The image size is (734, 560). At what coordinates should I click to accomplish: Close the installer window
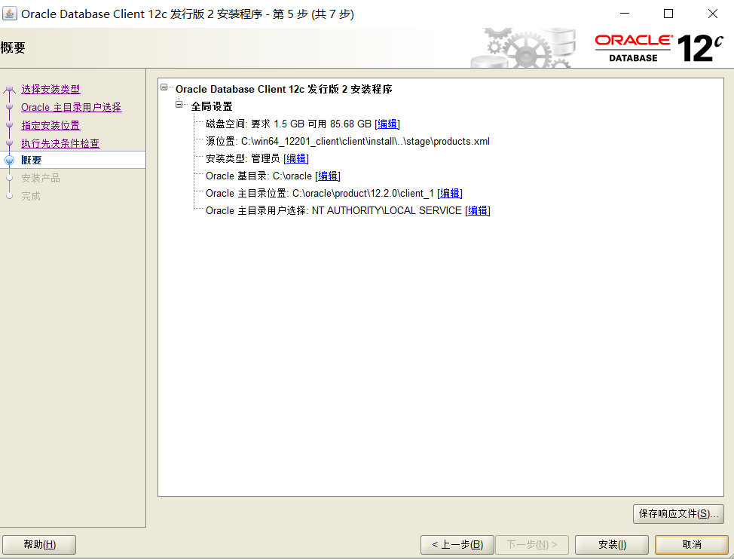click(712, 14)
